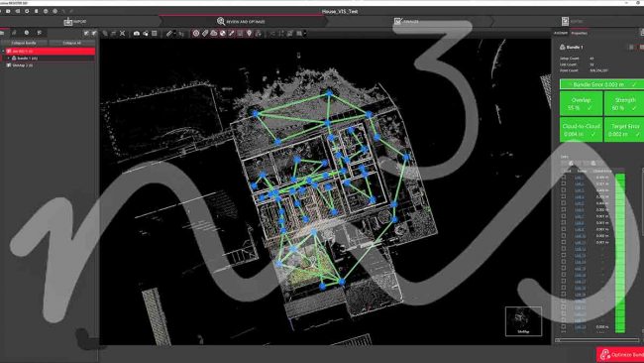Viewport: 644px width, 363px height.
Task: Toggle the location pin icon
Action: (x=249, y=34)
